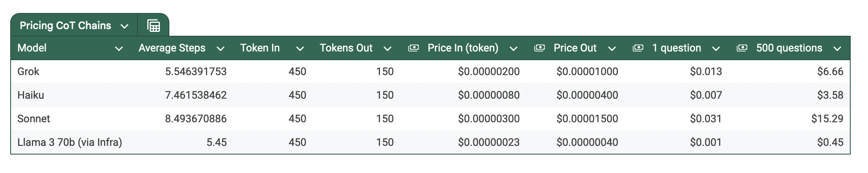The width and height of the screenshot is (868, 173).
Task: Open Average Steps column filter arrow
Action: [x=221, y=49]
